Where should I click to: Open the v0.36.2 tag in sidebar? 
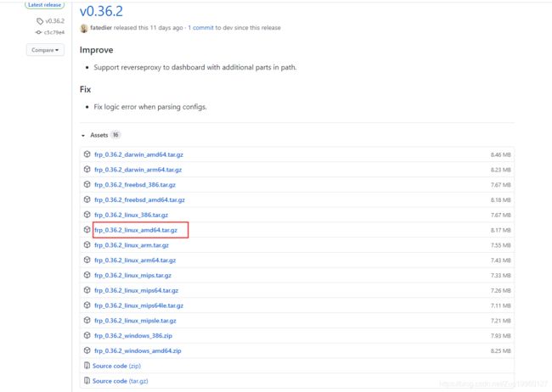pos(55,21)
